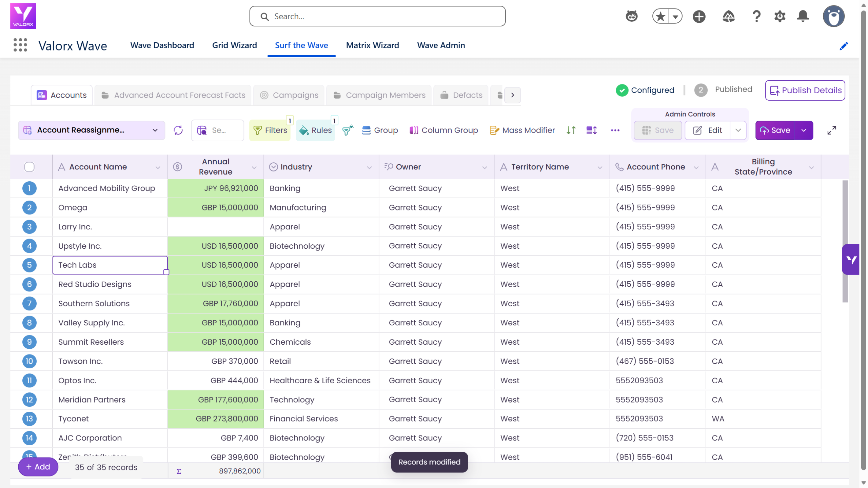868x488 pixels.
Task: Click the Valorx side panel tab
Action: [851, 259]
